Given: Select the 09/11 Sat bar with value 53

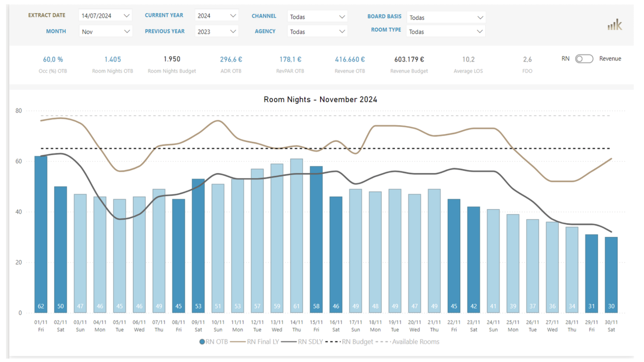Looking at the screenshot, I should pos(198,246).
